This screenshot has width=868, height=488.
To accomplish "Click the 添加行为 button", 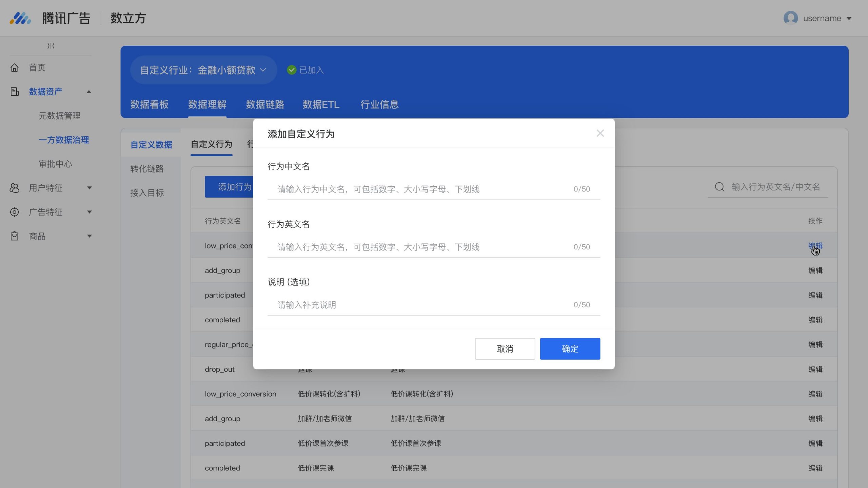I will pos(229,187).
